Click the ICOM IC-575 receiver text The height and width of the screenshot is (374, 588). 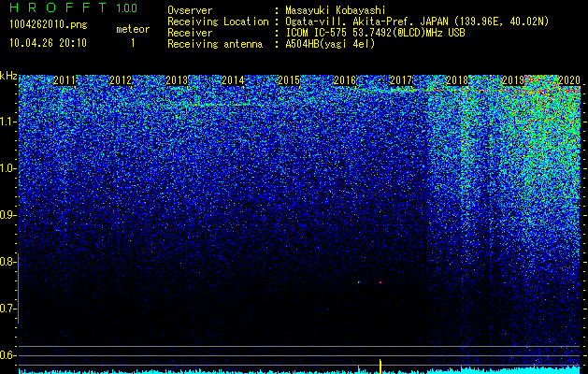[x=375, y=33]
